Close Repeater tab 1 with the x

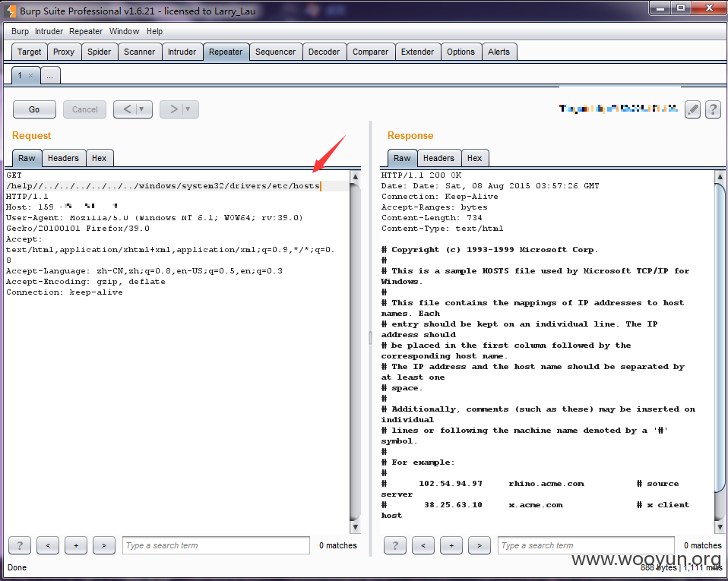click(30, 76)
